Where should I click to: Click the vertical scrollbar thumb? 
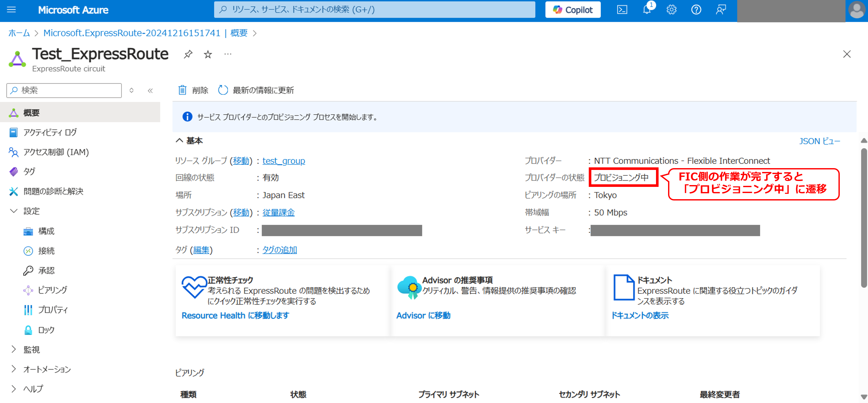864,217
